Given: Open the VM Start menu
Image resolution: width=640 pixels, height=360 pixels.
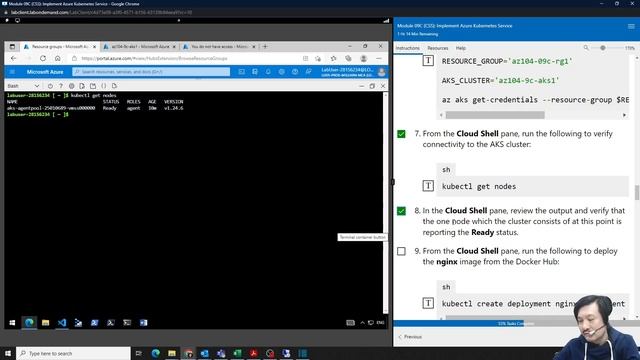Looking at the screenshot, I should point(12,322).
